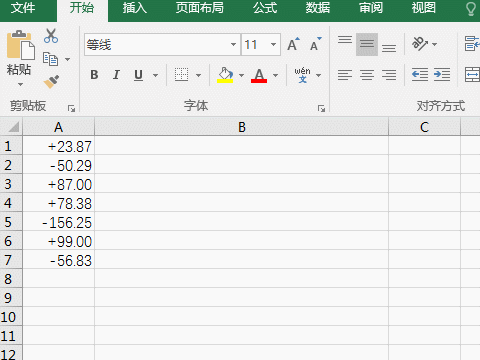Align text right
The image size is (480, 360).
click(x=389, y=75)
